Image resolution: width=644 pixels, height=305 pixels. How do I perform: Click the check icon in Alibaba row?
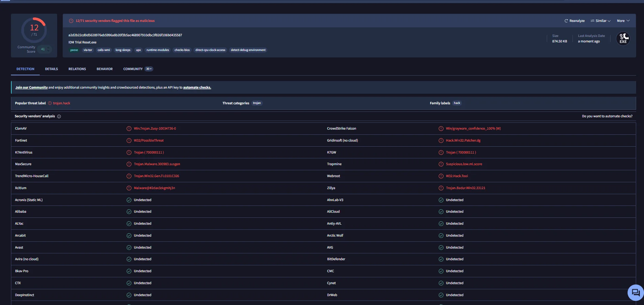click(129, 212)
